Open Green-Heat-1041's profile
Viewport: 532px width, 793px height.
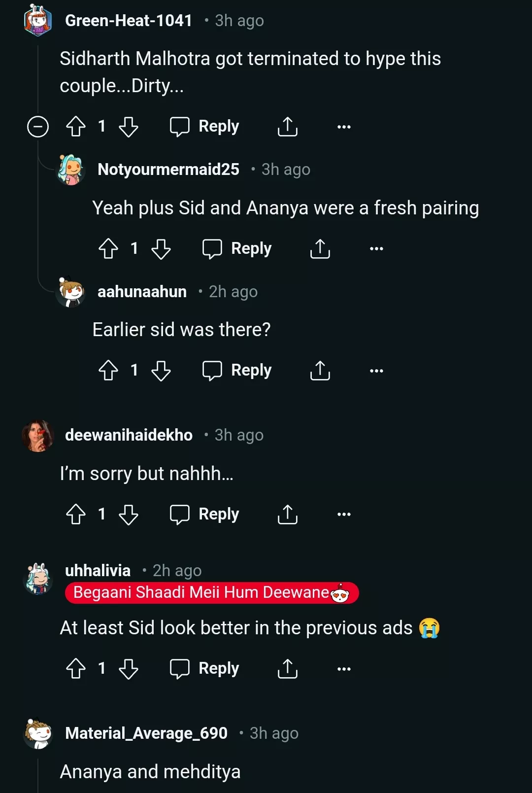(129, 20)
